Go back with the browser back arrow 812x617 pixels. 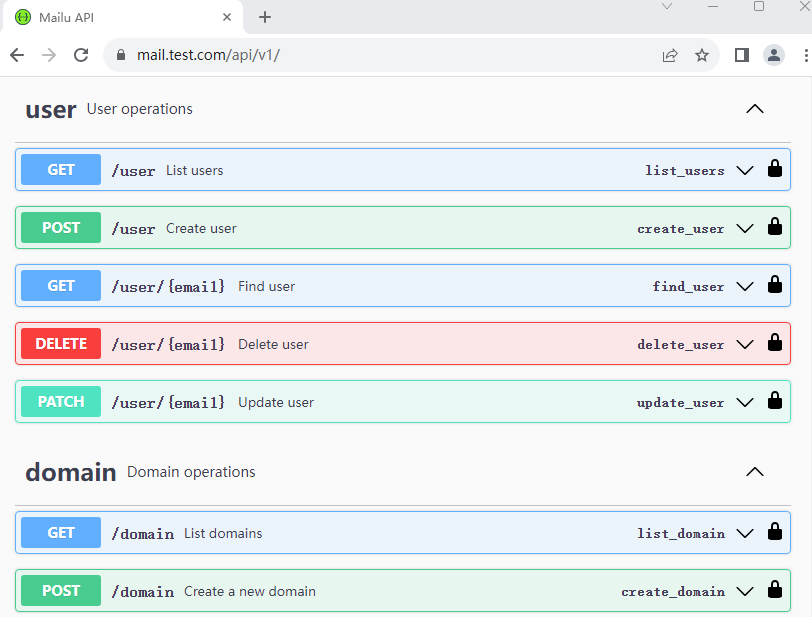pyautogui.click(x=17, y=55)
